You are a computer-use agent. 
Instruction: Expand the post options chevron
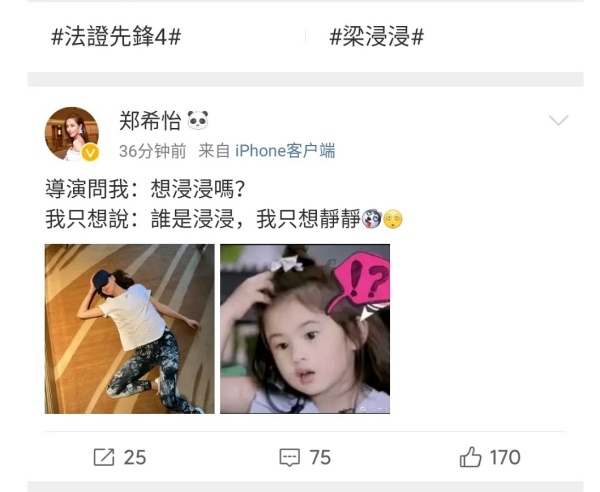pyautogui.click(x=558, y=120)
